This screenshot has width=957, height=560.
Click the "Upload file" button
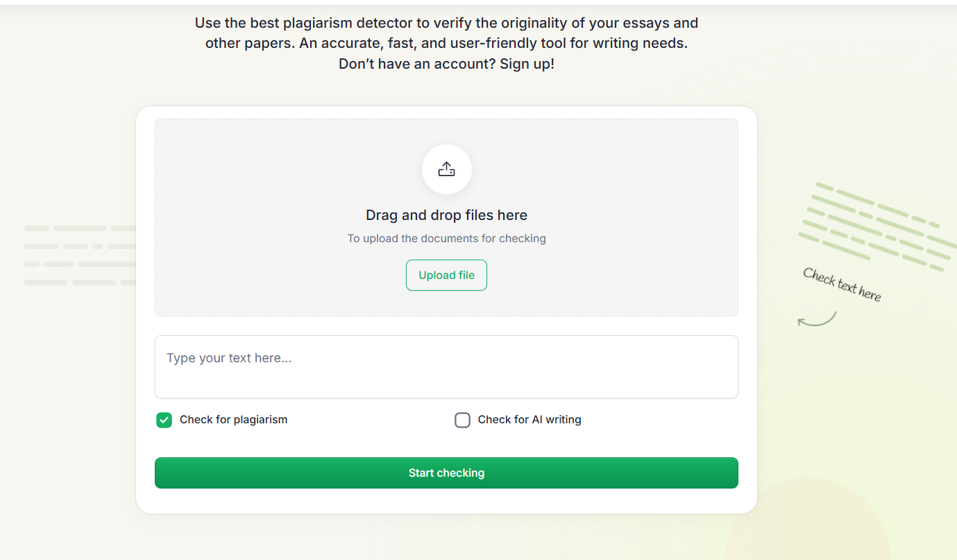click(446, 275)
